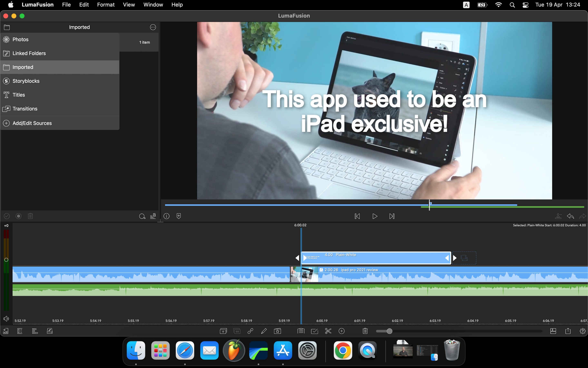Jump to next edit in preview
Viewport: 588px width, 368px height.
click(x=392, y=216)
